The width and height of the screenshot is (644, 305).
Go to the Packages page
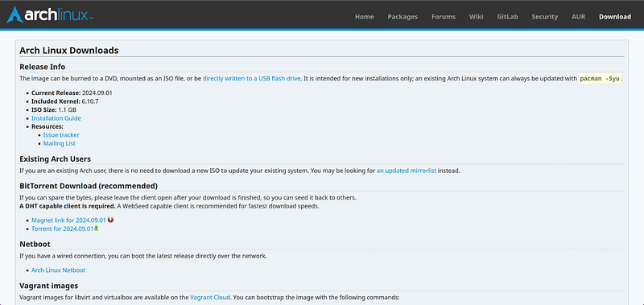402,17
